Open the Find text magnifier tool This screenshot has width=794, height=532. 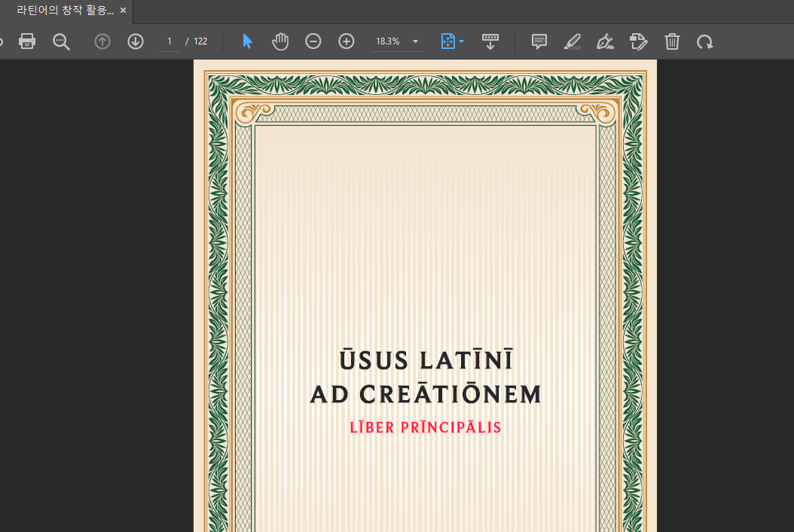61,41
